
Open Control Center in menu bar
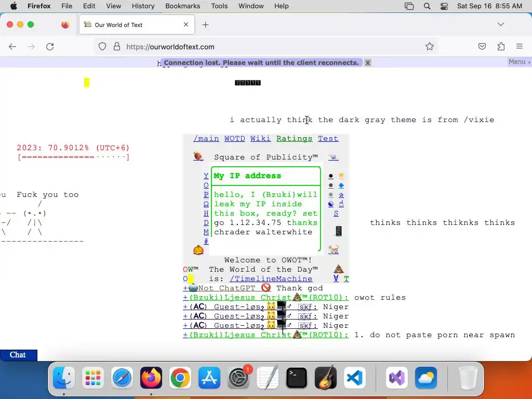click(x=444, y=6)
